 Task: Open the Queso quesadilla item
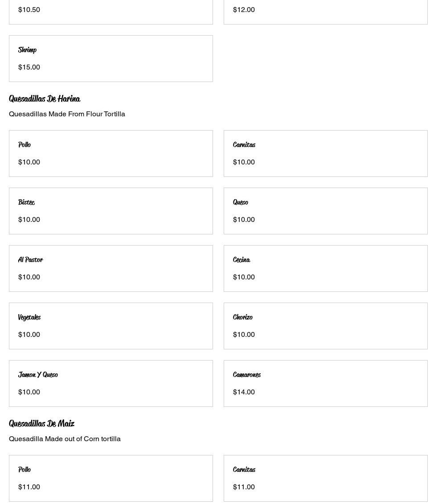click(325, 211)
